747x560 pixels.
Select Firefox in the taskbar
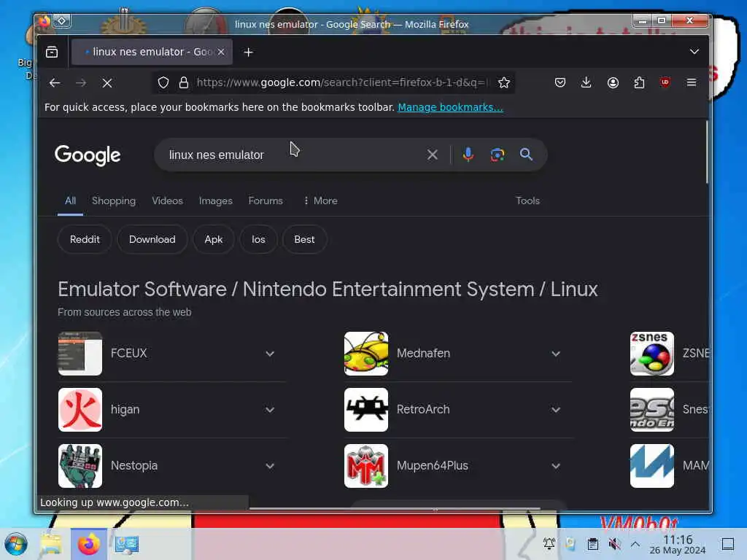click(x=88, y=544)
